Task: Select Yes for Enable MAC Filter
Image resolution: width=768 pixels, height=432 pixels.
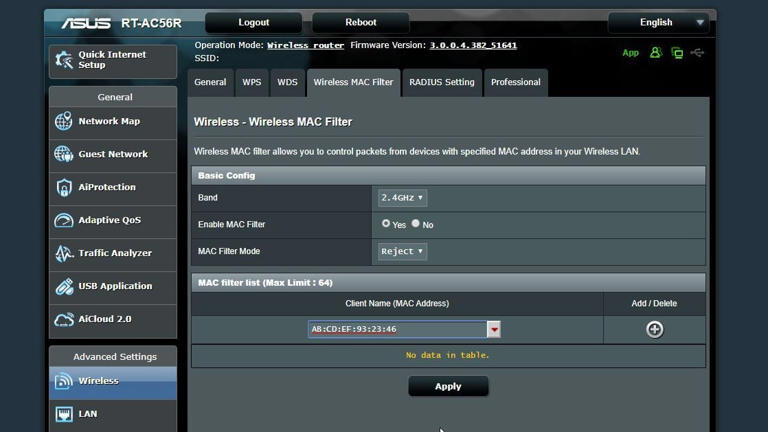Action: pos(386,224)
